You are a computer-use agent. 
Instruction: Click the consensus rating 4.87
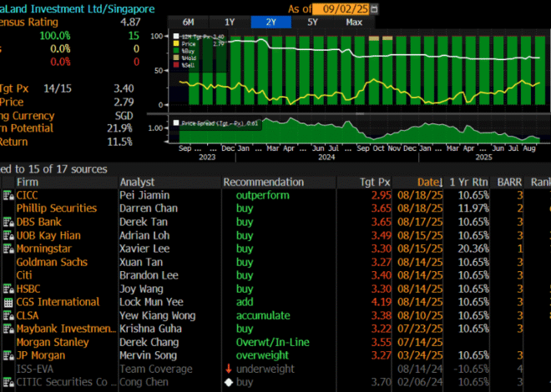[130, 23]
